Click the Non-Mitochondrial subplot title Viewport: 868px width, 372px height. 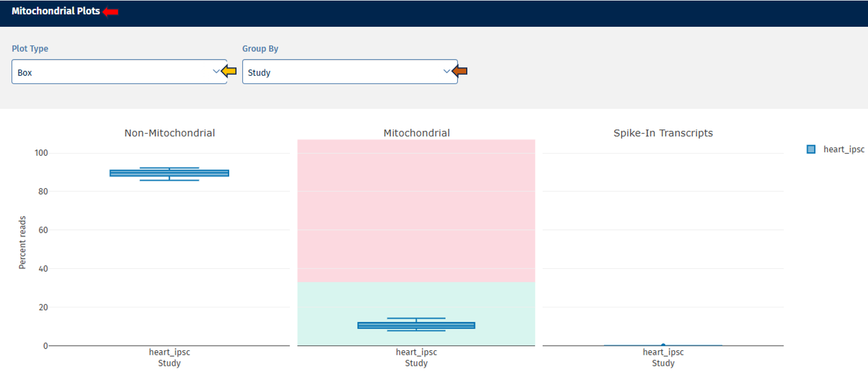[x=169, y=133]
